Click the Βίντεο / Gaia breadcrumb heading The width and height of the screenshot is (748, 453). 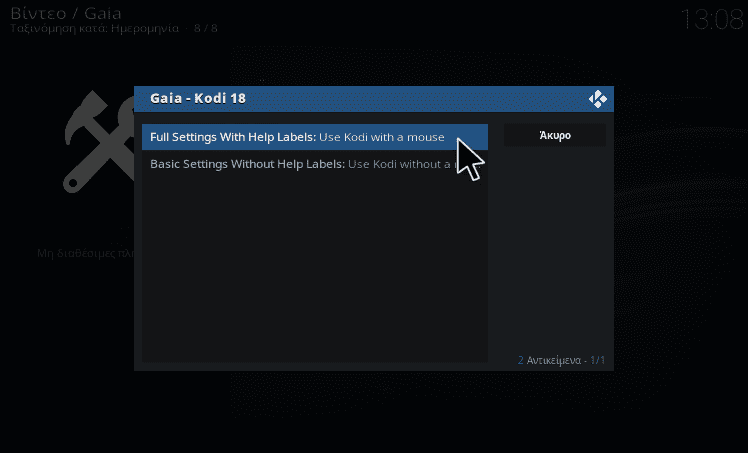click(x=66, y=13)
